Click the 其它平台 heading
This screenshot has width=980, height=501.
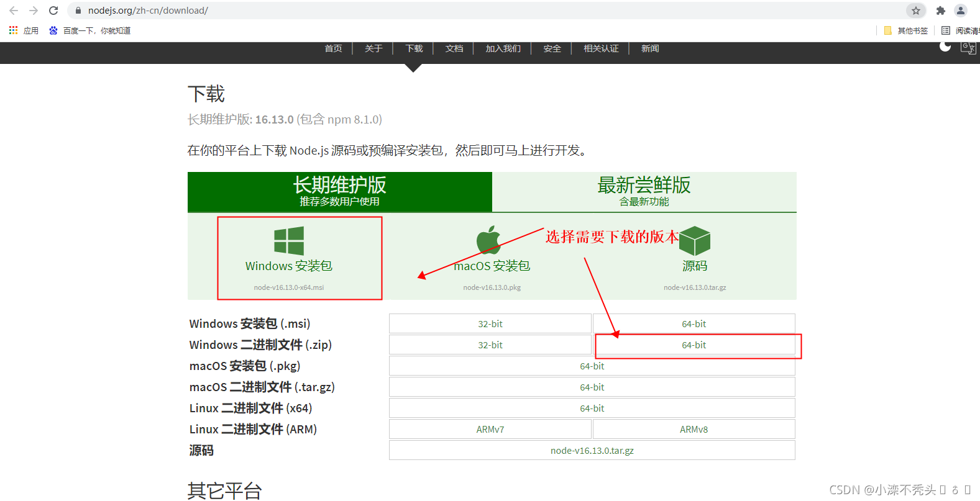[x=225, y=490]
